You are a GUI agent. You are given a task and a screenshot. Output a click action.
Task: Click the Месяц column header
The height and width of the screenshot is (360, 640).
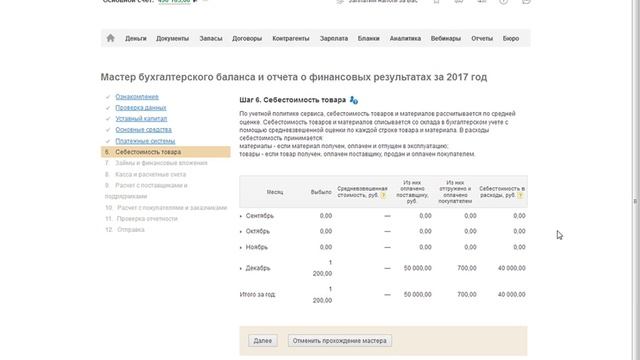275,192
